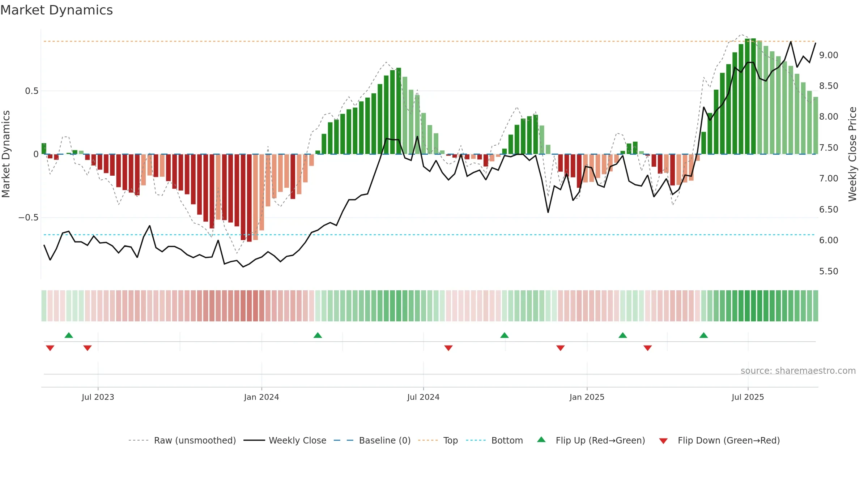The height and width of the screenshot is (488, 868).
Task: Click the 8.50 price tick label
Action: pos(829,86)
